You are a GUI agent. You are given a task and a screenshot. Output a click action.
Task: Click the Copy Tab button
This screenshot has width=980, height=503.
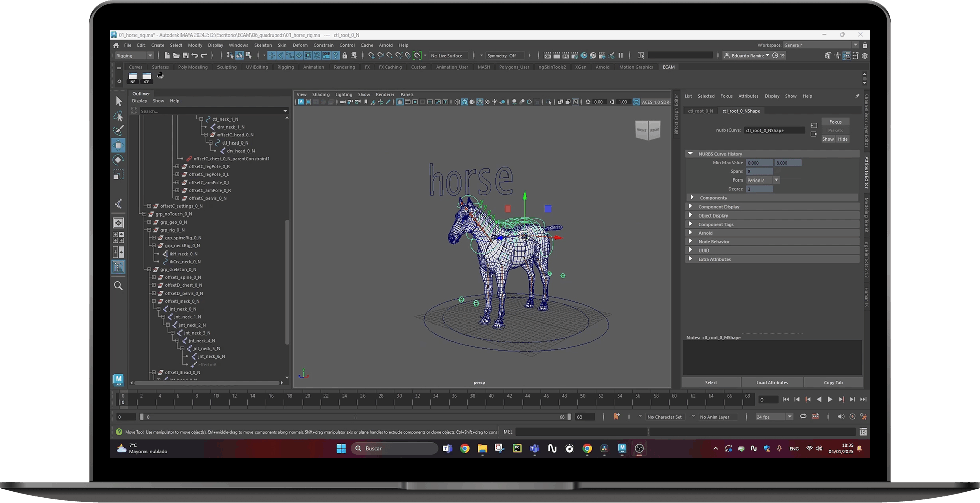(x=833, y=383)
